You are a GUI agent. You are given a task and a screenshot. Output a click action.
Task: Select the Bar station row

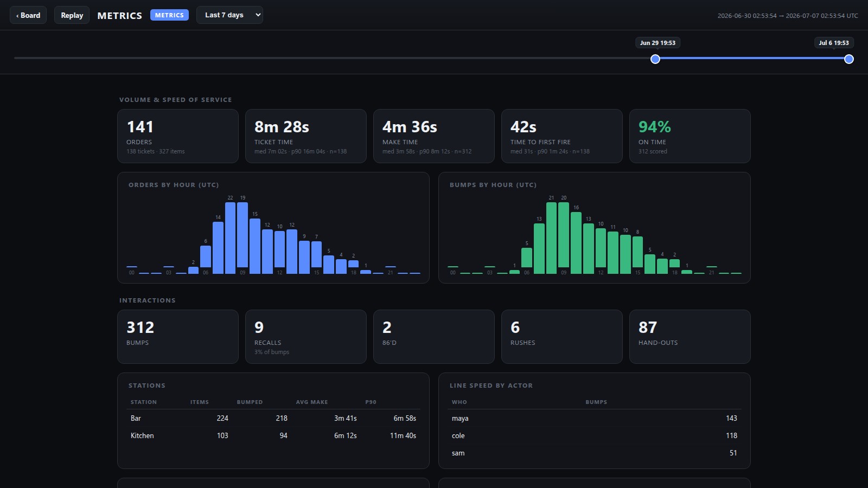point(273,418)
